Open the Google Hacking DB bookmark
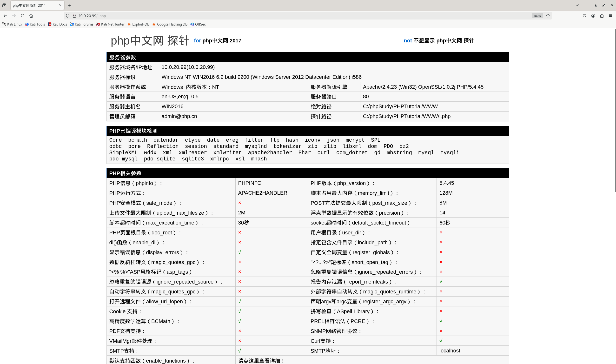 [x=170, y=24]
